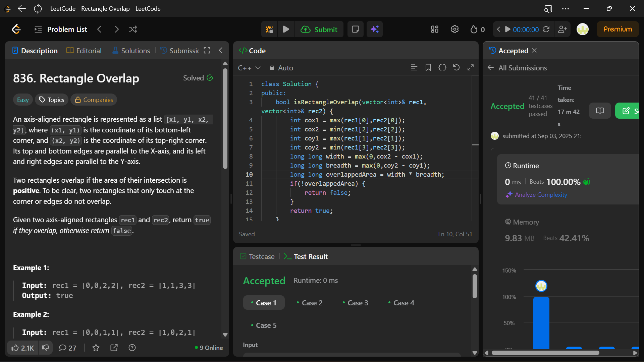Click the horizontal scrollbar in submission panel
This screenshot has height=362, width=644.
point(545,353)
